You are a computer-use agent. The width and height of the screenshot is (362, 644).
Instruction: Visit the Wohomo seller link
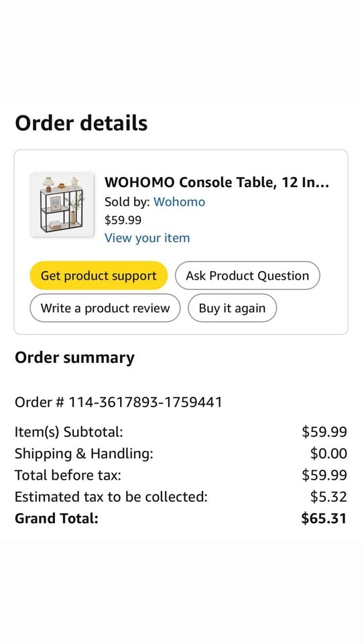(x=179, y=202)
